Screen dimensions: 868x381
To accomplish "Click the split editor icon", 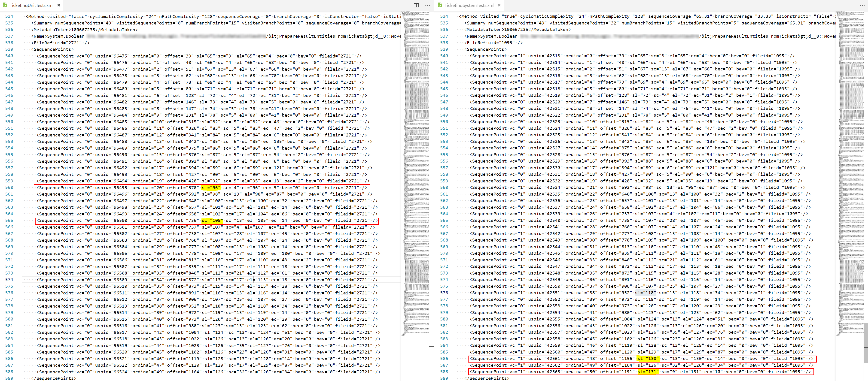I will (416, 5).
